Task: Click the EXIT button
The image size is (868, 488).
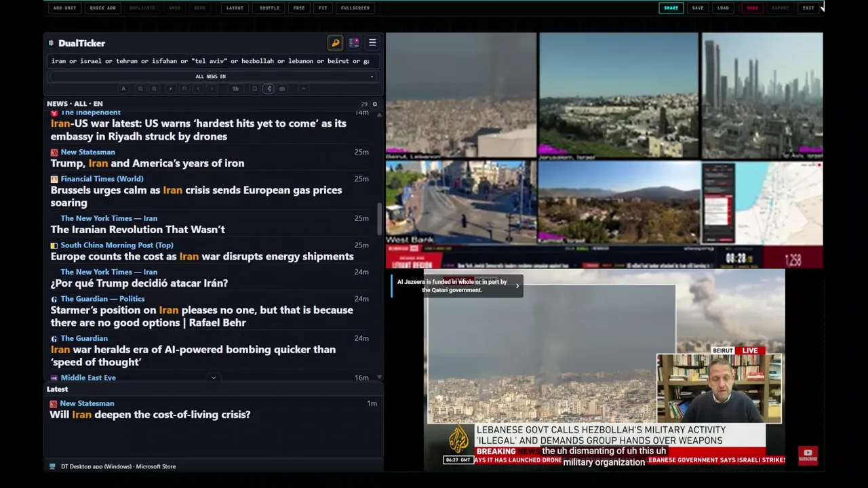Action: pos(808,8)
